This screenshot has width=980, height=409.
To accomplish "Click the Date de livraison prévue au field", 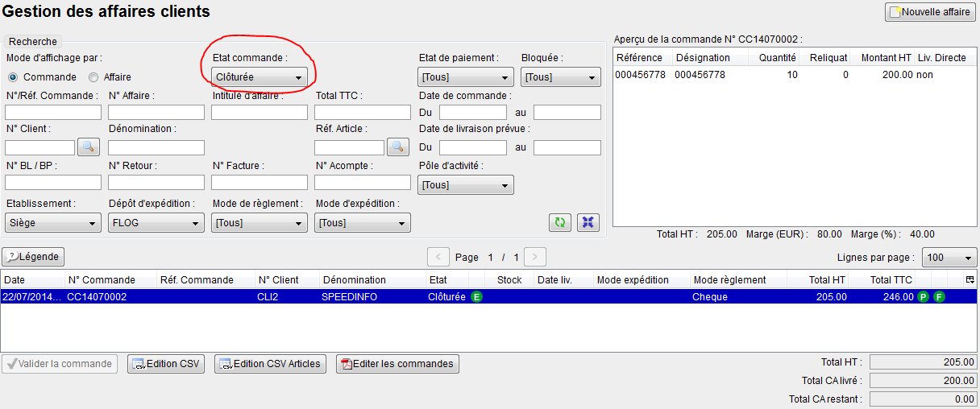I will tap(567, 147).
